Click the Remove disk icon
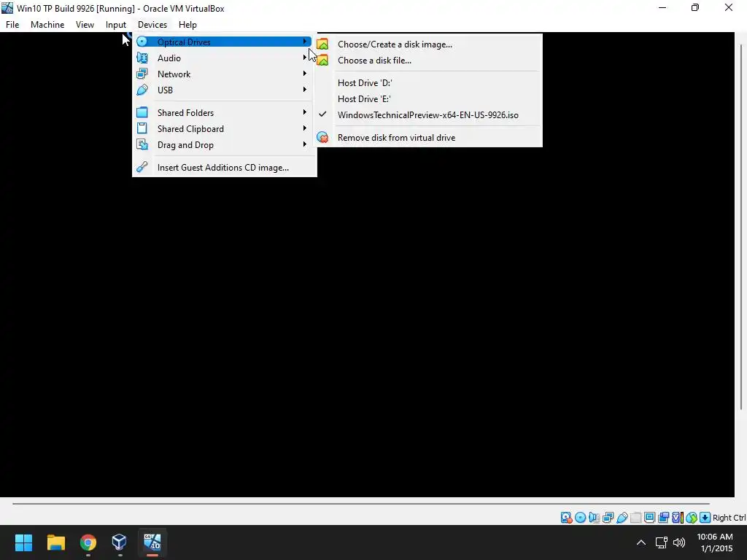The height and width of the screenshot is (560, 747). tap(322, 138)
